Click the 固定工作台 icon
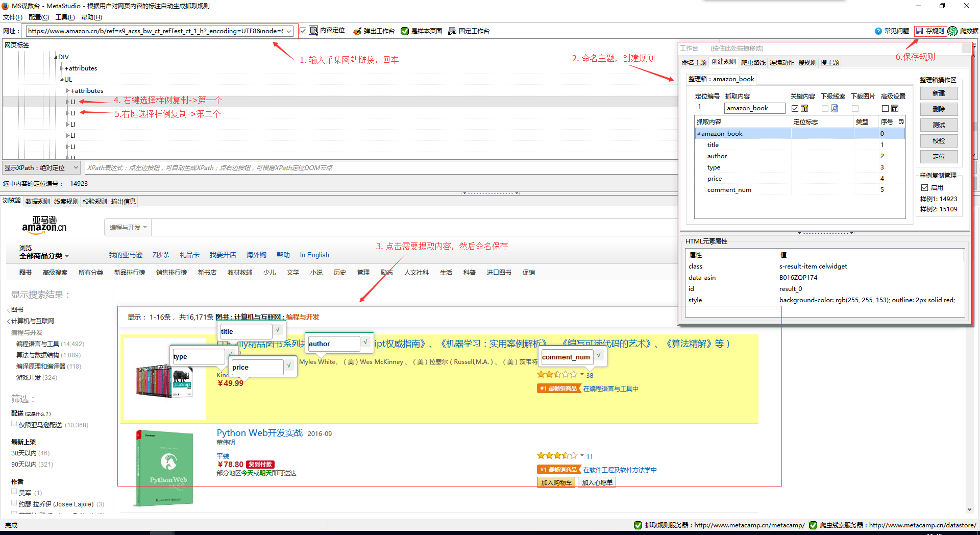The height and width of the screenshot is (535, 980). [x=452, y=31]
